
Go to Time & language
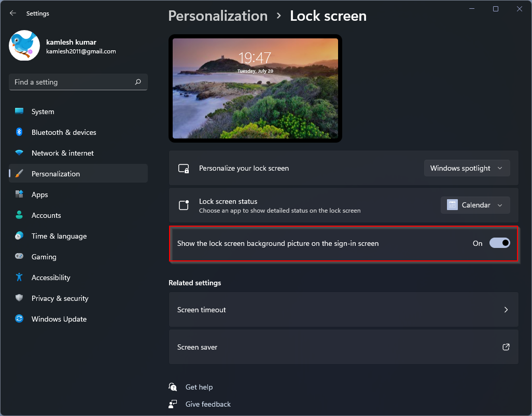click(x=78, y=236)
